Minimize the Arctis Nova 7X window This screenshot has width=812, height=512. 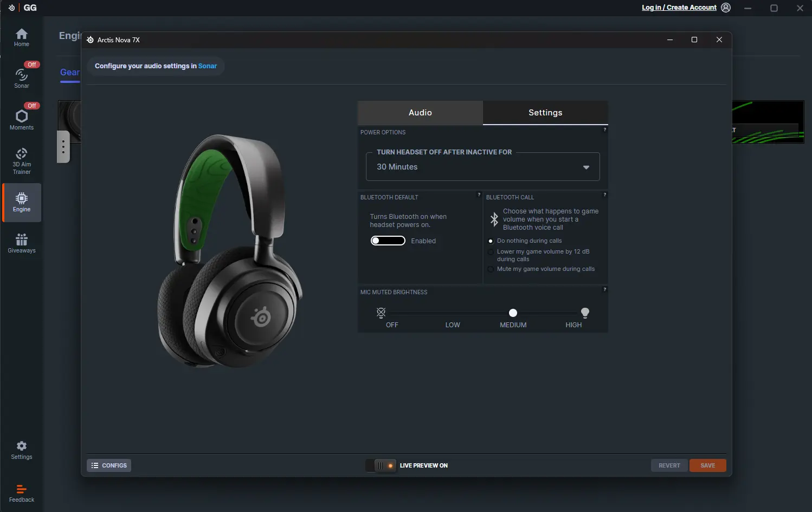[x=670, y=40]
